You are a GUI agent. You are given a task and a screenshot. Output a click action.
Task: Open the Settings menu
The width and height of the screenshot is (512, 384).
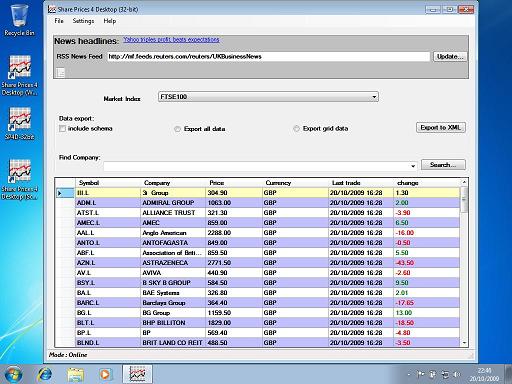83,21
